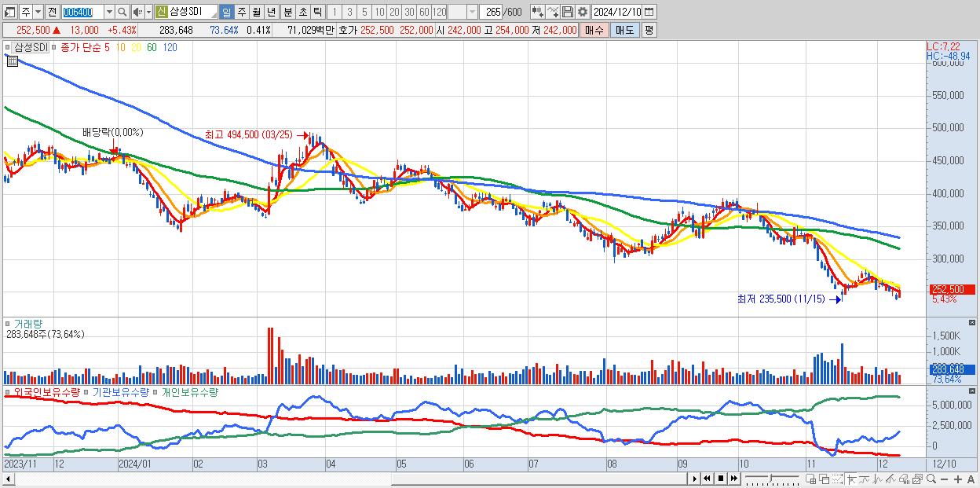Screen dimensions: 980x488
Task: Click the crosshair cursor tool icon
Action: pos(851,479)
